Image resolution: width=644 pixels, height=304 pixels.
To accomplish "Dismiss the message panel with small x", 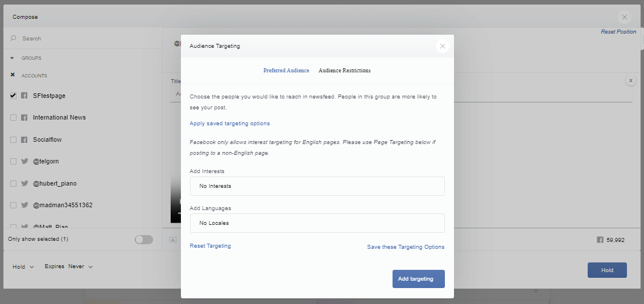I will [631, 80].
